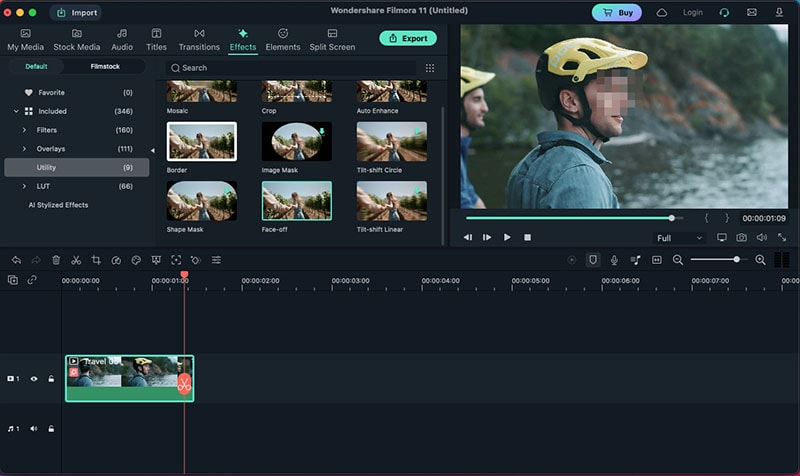Open customer support headset icon
The width and height of the screenshot is (800, 476).
click(724, 12)
